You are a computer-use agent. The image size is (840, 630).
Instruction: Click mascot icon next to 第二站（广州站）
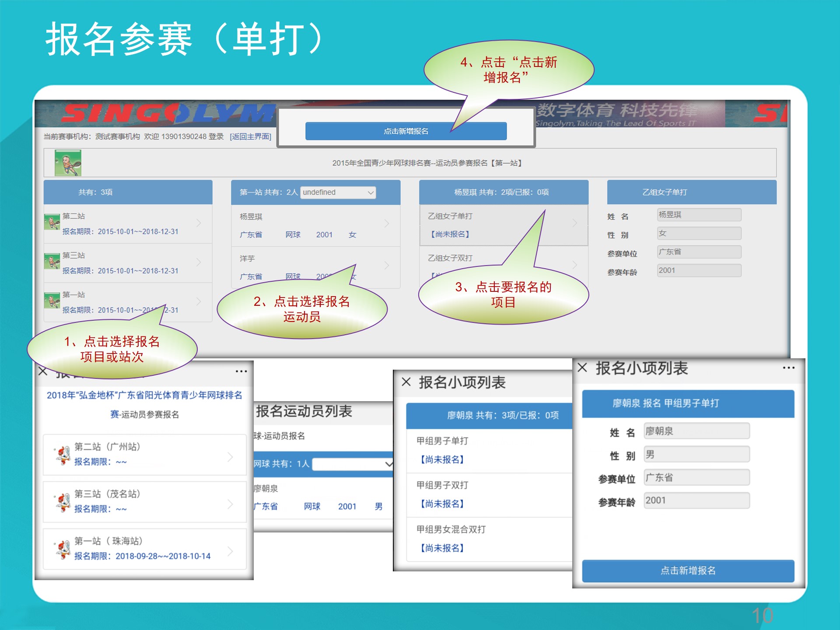63,455
